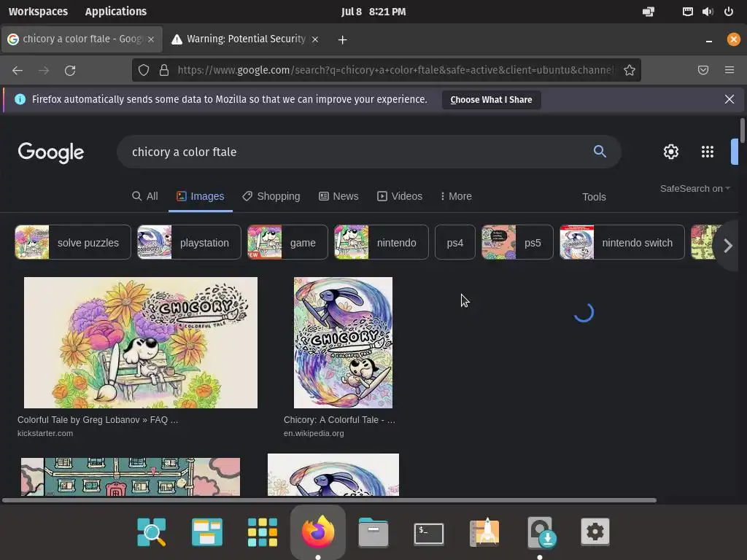Open the teal building map image result

click(x=131, y=477)
